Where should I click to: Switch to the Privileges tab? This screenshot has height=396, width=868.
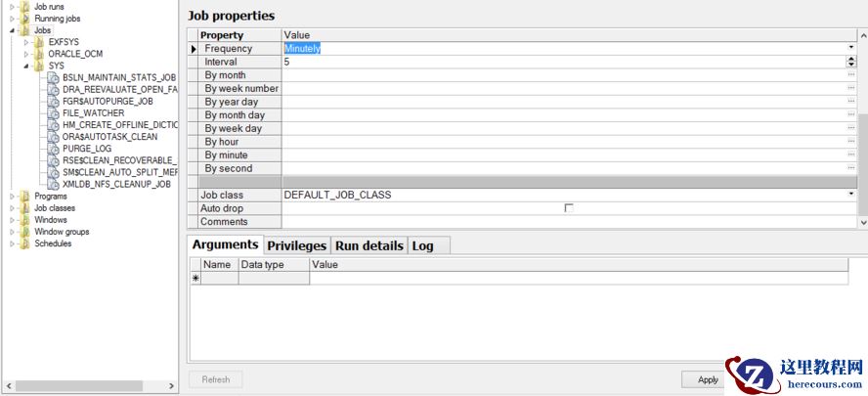coord(297,245)
